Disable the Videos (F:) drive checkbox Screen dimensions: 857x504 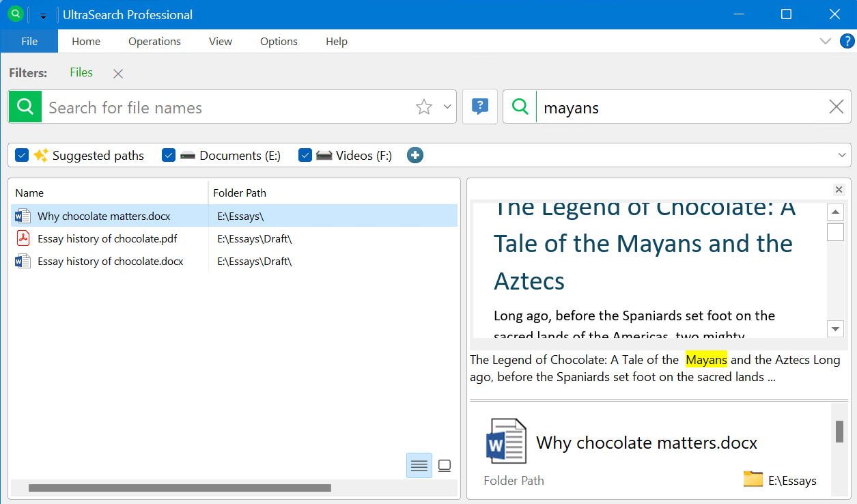[x=305, y=155]
